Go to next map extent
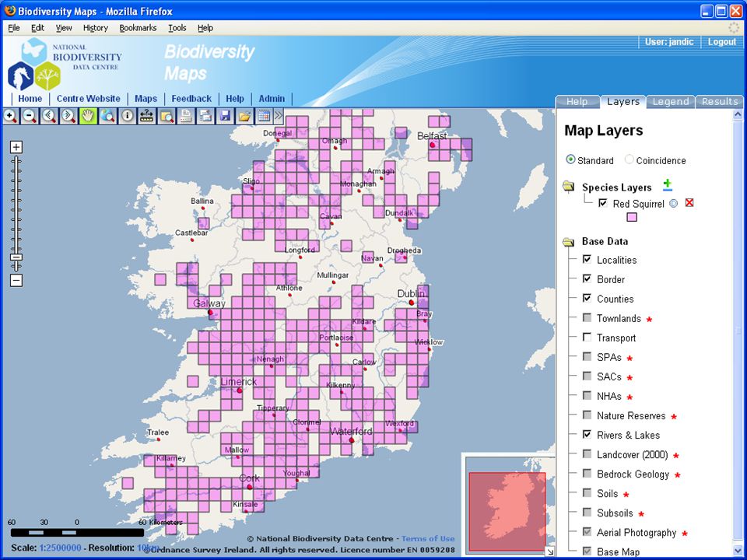This screenshot has height=560, width=747. coord(68,116)
